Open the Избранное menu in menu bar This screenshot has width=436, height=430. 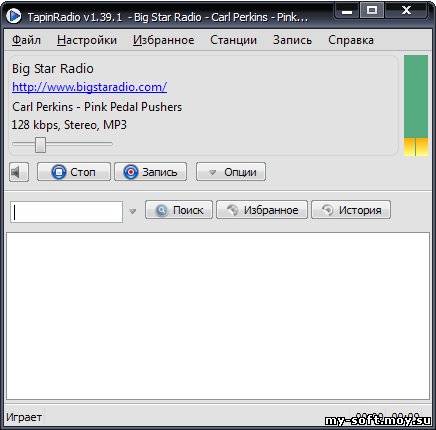click(163, 40)
